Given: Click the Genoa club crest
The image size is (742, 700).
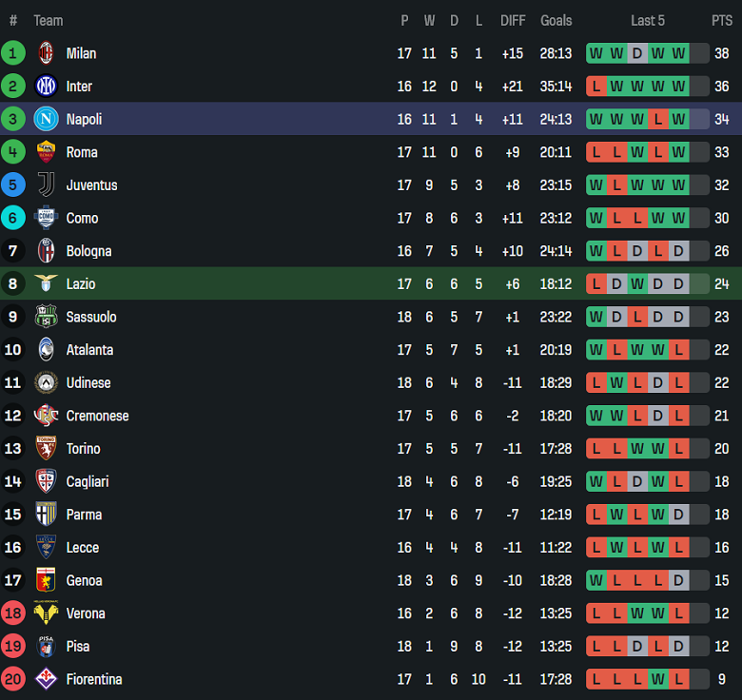Looking at the screenshot, I should pos(46,580).
